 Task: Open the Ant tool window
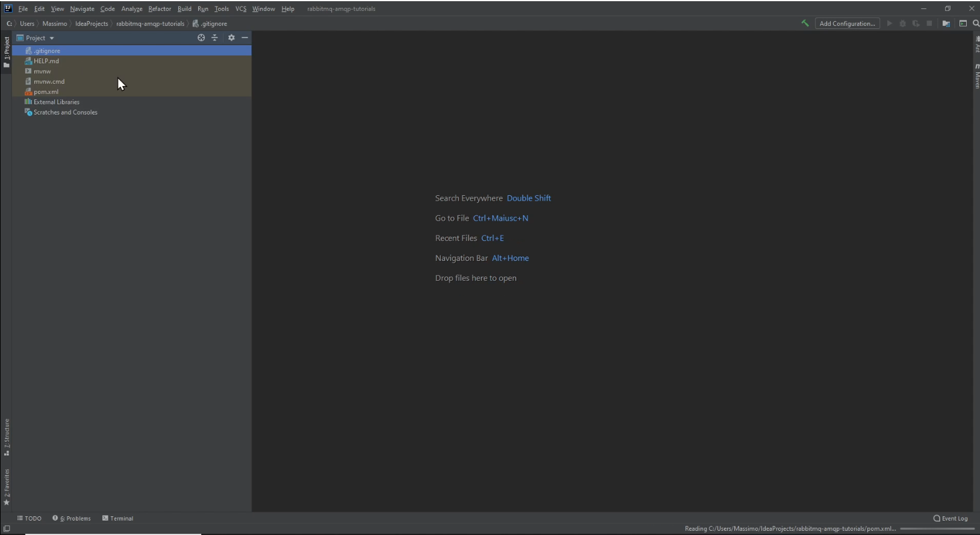pyautogui.click(x=976, y=45)
